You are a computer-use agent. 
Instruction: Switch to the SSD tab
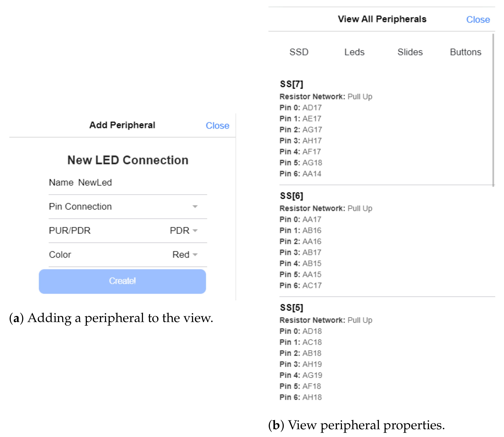point(299,52)
